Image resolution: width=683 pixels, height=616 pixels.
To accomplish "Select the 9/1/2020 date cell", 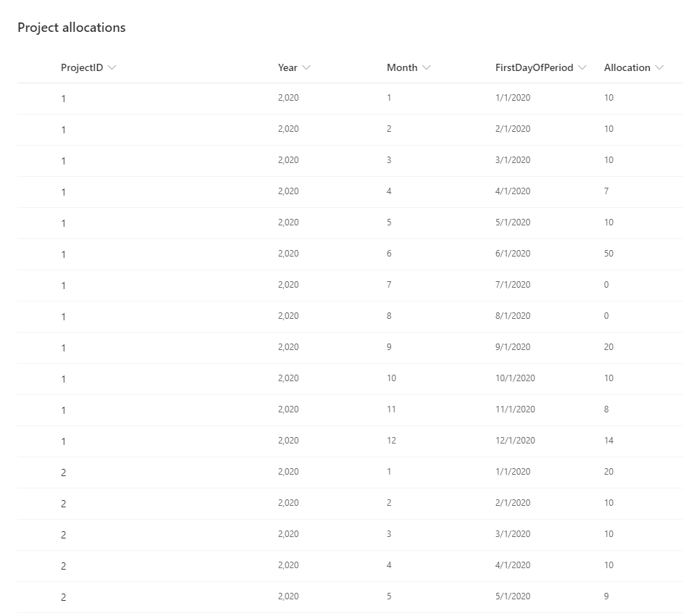I will [x=513, y=347].
